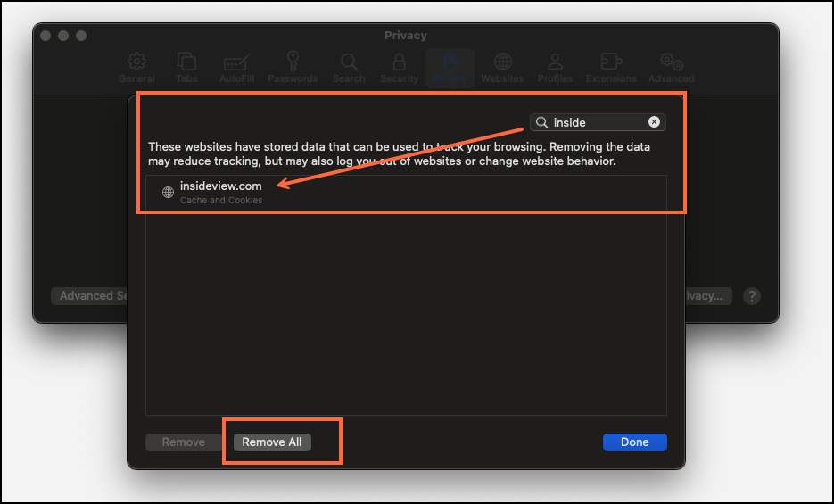Open the help question mark button
This screenshot has width=834, height=504.
click(752, 296)
